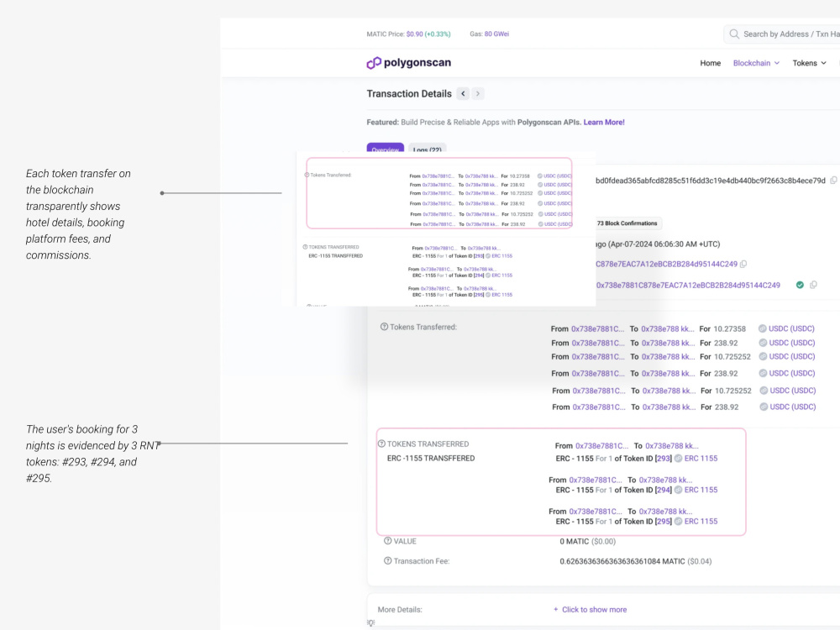Click USDC coin icon in main 10.27358 row
This screenshot has width=840, height=630.
763,328
